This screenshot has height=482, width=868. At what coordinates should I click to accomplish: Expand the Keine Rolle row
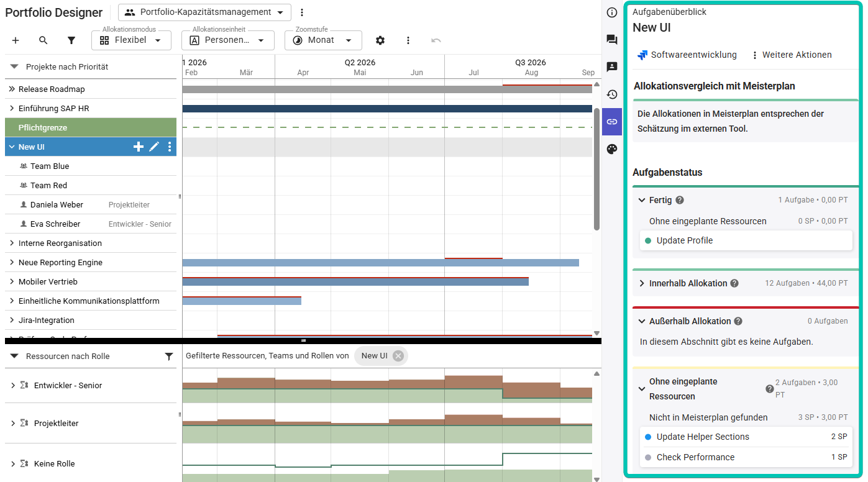[13, 464]
